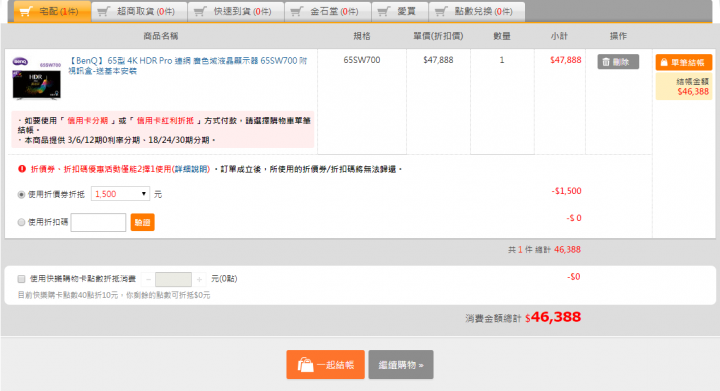Decrease points with minus stepper
The width and height of the screenshot is (720, 391).
(x=148, y=279)
